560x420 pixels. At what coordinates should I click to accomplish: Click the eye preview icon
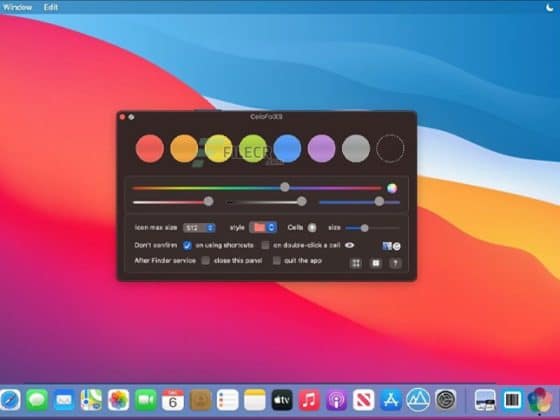(x=349, y=245)
